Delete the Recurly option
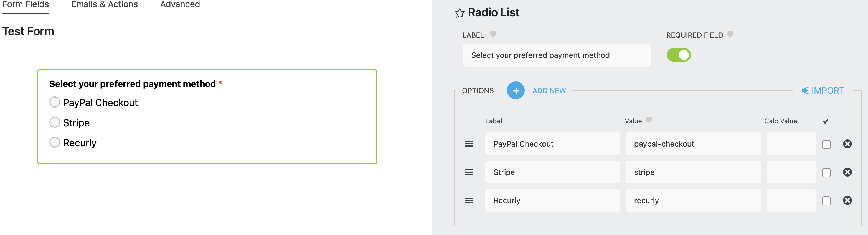Viewport: 868px width, 235px height. click(847, 200)
